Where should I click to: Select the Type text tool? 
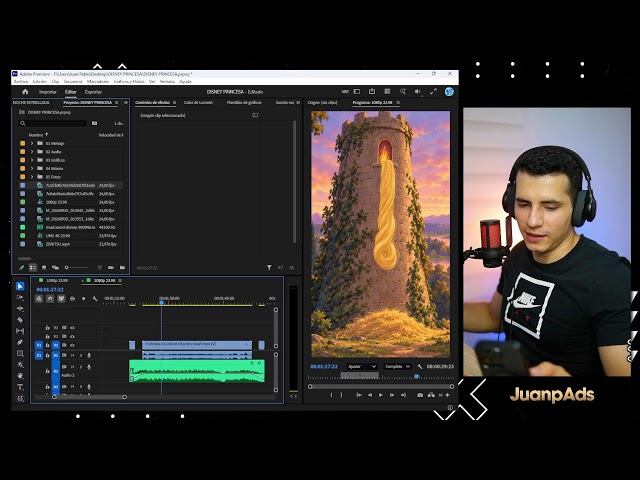click(x=20, y=387)
